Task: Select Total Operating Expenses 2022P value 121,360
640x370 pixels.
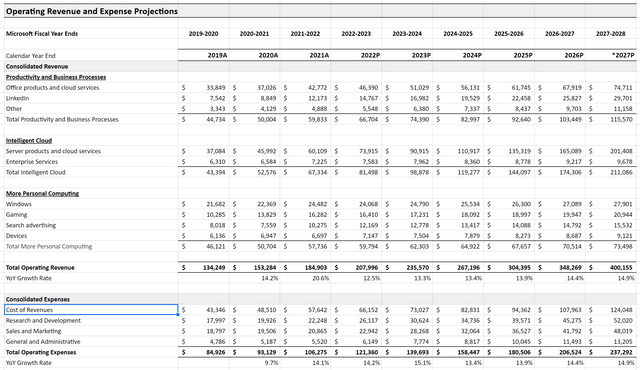Action: click(x=367, y=353)
